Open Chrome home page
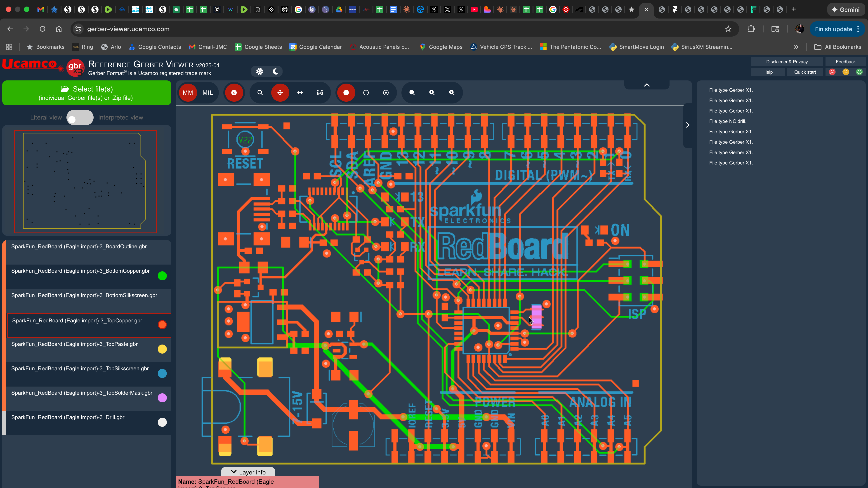This screenshot has width=868, height=488. pyautogui.click(x=59, y=29)
